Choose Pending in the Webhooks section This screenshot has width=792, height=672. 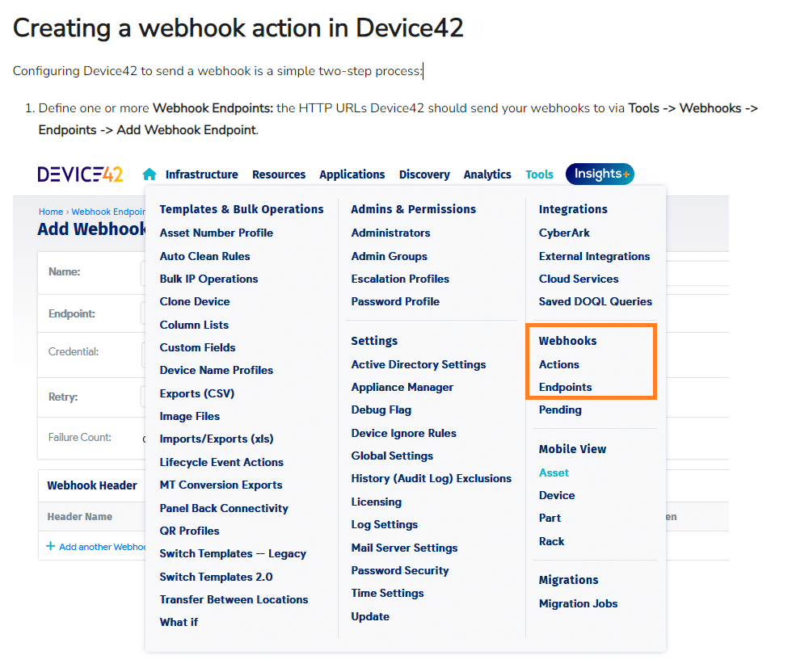[560, 409]
